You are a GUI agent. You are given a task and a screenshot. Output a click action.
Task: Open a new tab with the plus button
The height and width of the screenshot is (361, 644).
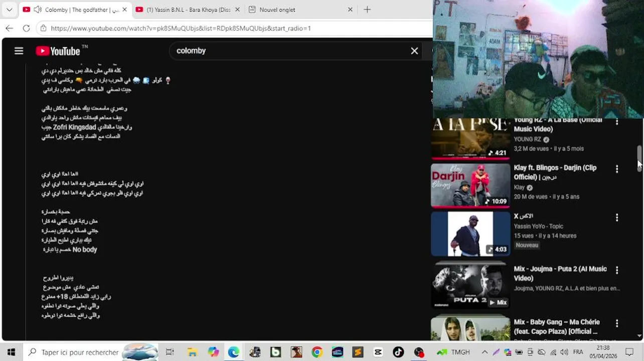click(367, 10)
